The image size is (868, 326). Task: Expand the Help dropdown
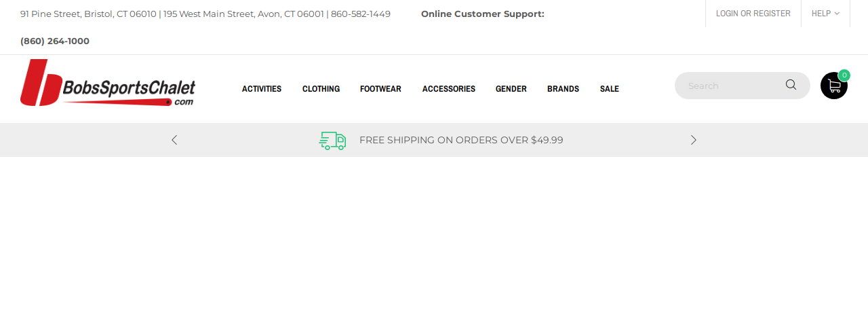tap(825, 14)
